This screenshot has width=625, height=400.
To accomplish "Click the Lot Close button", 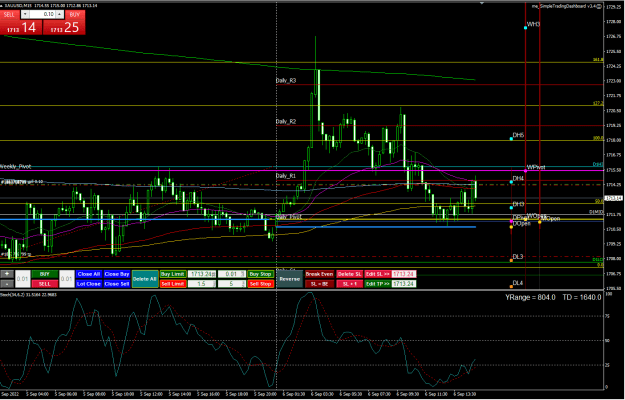I will (x=89, y=284).
